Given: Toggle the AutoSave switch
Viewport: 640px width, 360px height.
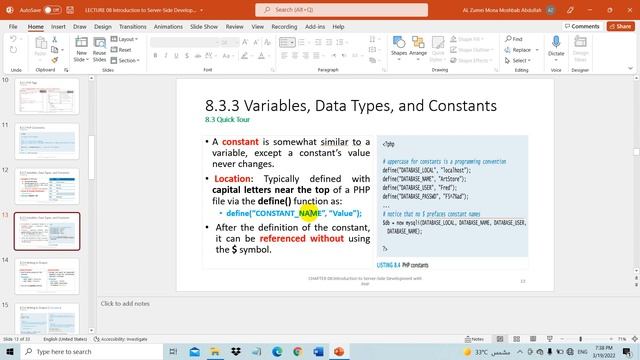Looking at the screenshot, I should click(52, 10).
